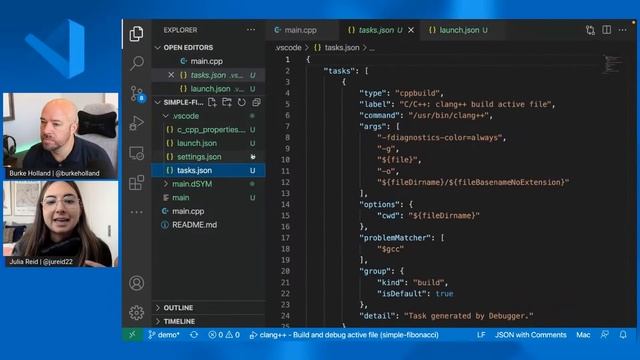Screen dimensions: 640x360
Task: Close tasks.json in Open Editors list
Action: tap(171, 75)
